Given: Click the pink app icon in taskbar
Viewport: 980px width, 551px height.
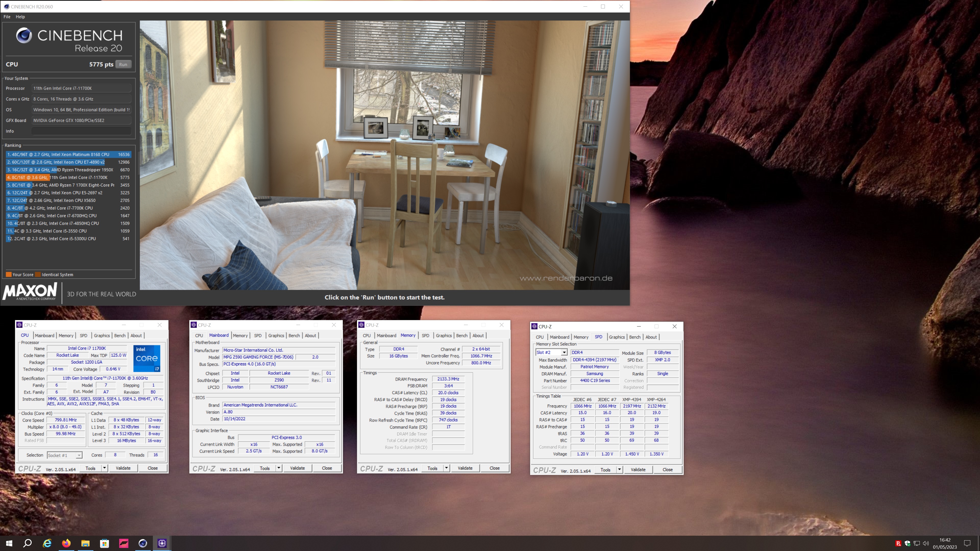Looking at the screenshot, I should pyautogui.click(x=124, y=543).
